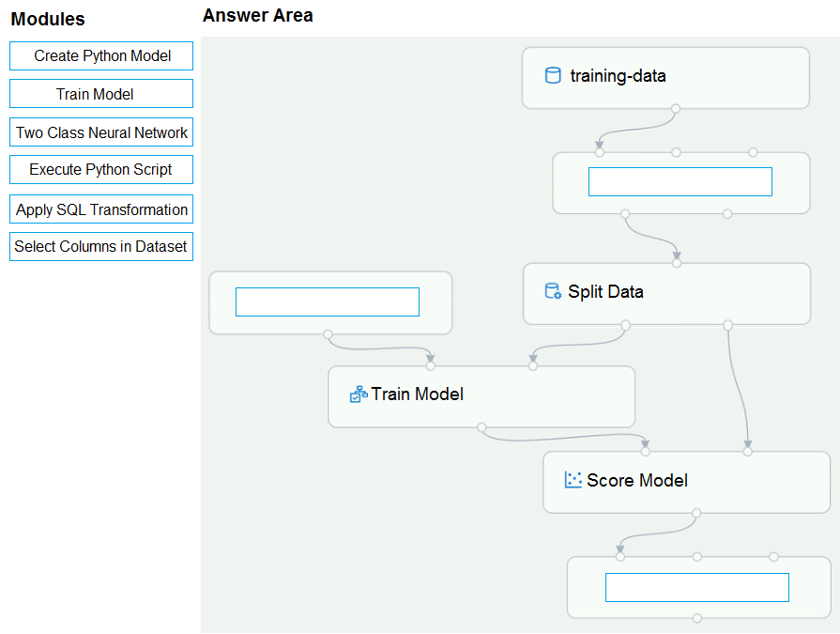Image resolution: width=840 pixels, height=634 pixels.
Task: Select the Score Model node
Action: click(686, 482)
